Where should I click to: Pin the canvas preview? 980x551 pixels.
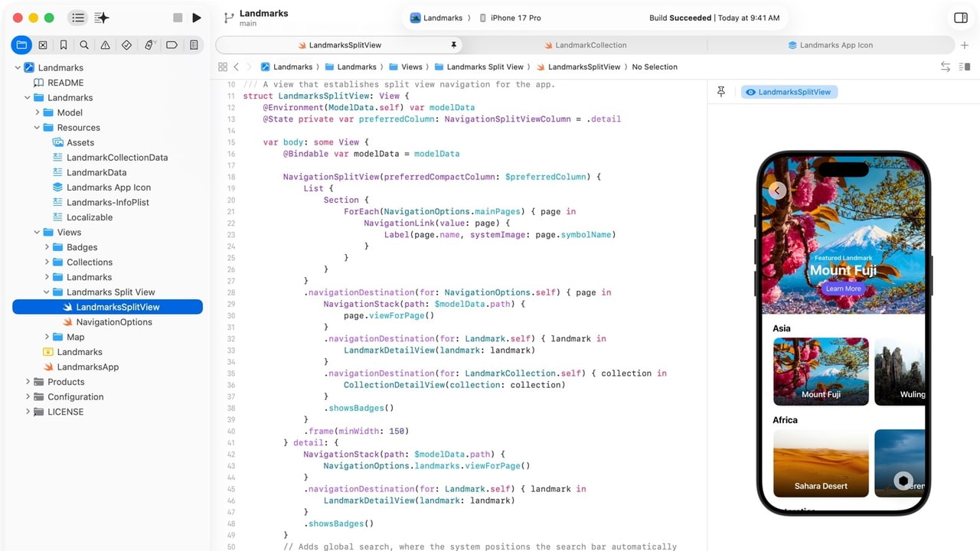[721, 92]
